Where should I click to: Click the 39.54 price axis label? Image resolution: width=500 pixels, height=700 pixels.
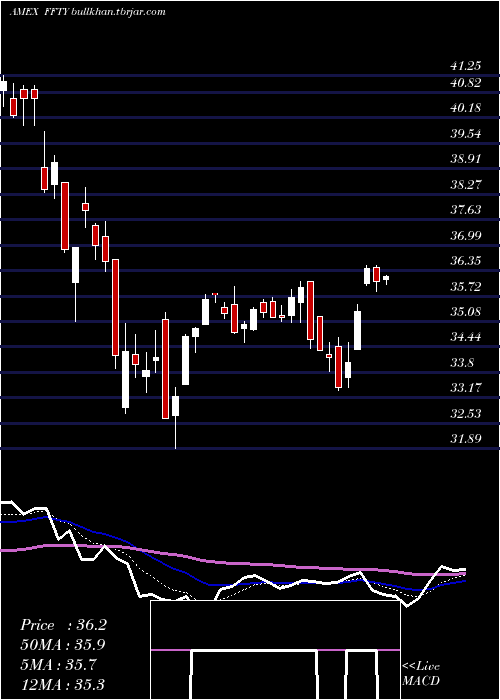click(x=465, y=133)
